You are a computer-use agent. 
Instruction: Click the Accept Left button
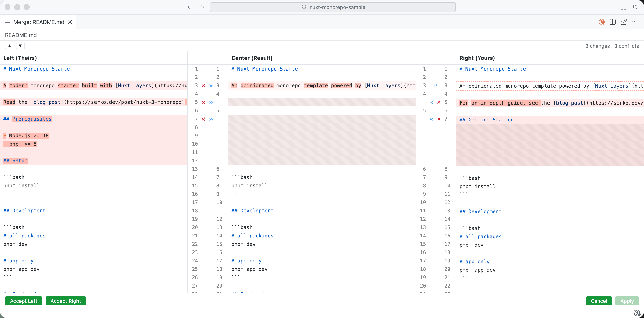point(23,301)
